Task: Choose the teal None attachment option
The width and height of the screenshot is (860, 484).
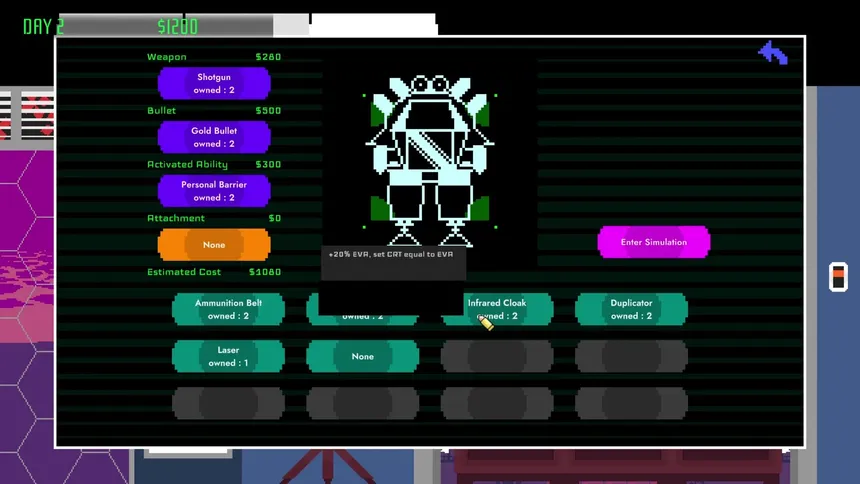Action: coord(363,356)
